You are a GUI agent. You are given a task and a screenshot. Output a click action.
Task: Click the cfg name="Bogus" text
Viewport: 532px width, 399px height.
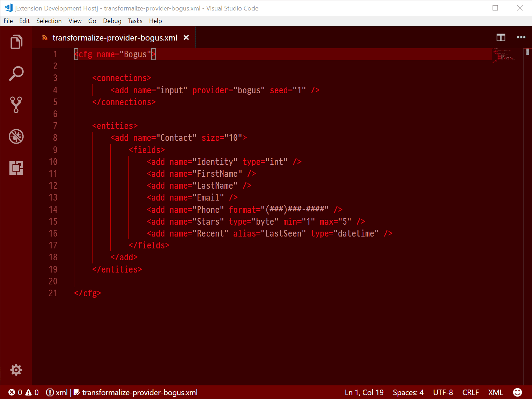coord(115,54)
